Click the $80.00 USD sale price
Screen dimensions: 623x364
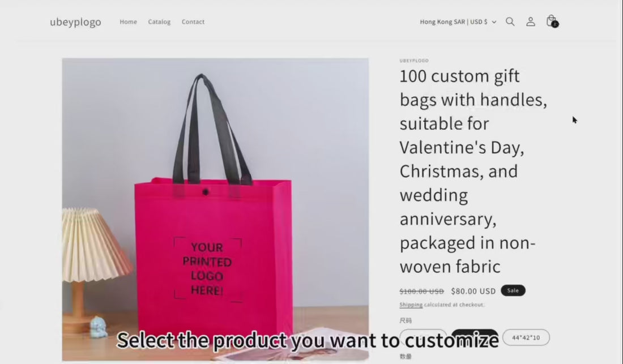[x=473, y=291]
